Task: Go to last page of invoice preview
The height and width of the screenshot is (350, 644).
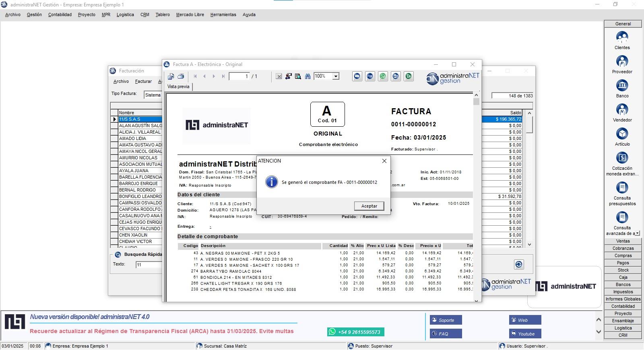Action: point(223,76)
